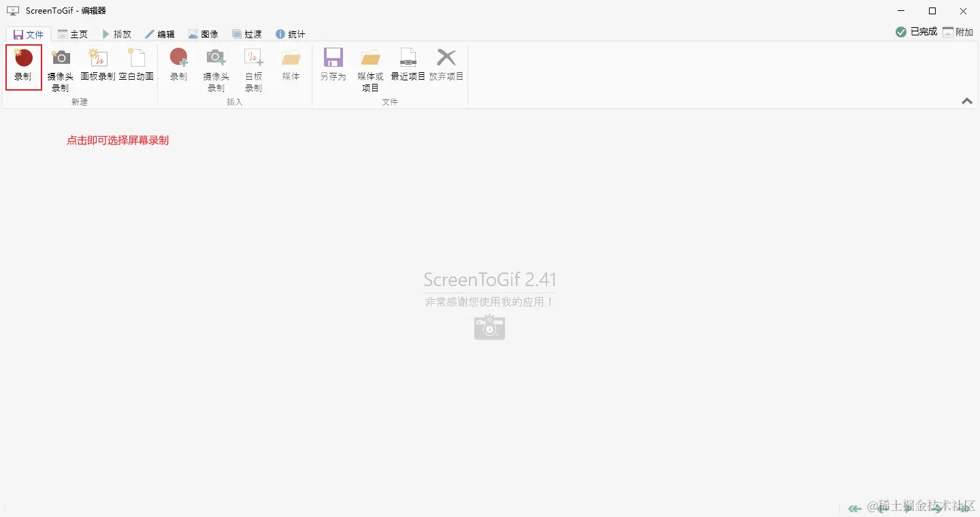Close the ScreenToGif editor window
The width and height of the screenshot is (980, 517).
click(964, 11)
